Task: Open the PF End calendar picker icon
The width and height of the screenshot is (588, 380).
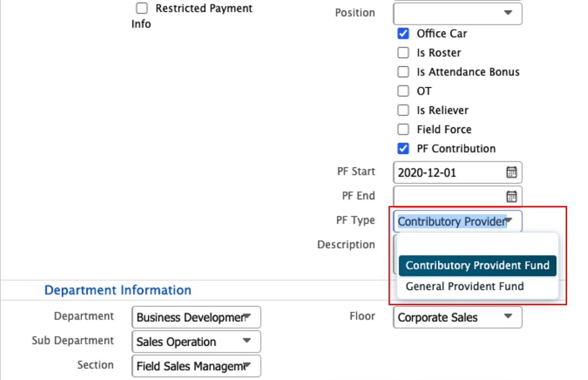Action: pos(511,196)
